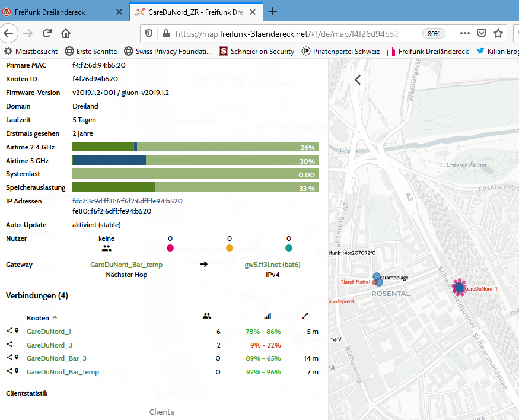Open Erste Schritte bookmark
Screen dimensions: 519x420
[91, 51]
